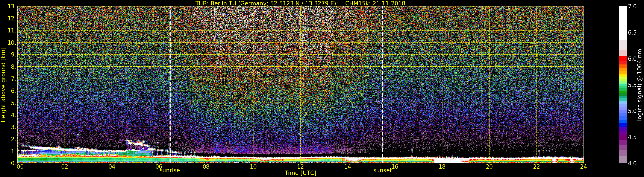
Task: Click the '20' time axis tick label
Action: coord(489,166)
